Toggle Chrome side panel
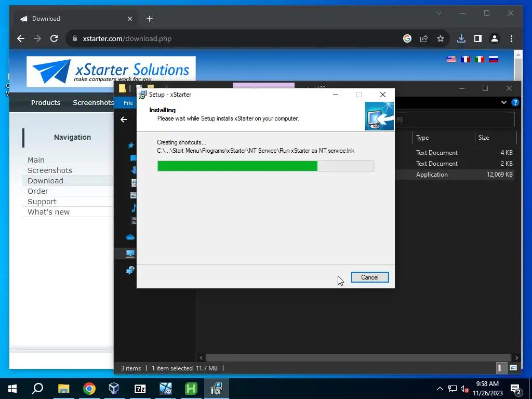The width and height of the screenshot is (532, 399). 478,38
